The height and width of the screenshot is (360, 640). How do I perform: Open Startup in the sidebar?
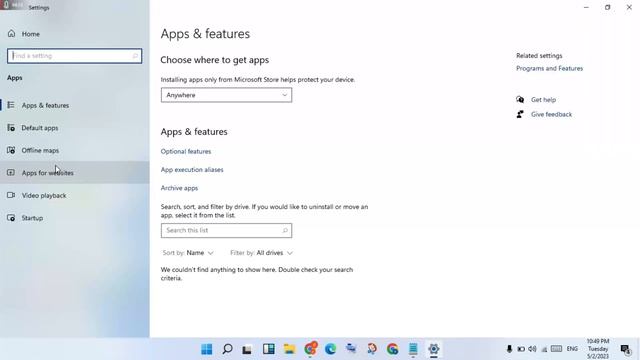point(75,218)
